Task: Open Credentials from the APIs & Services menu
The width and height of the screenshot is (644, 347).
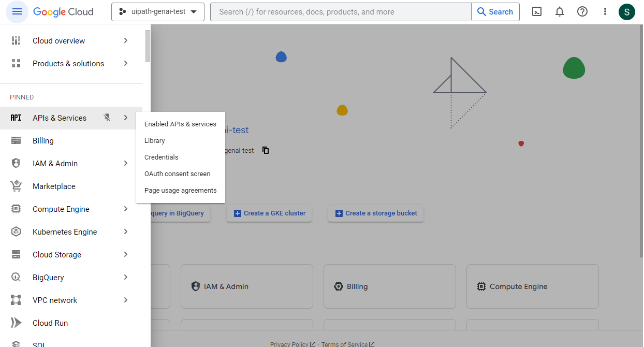Action: pos(161,157)
